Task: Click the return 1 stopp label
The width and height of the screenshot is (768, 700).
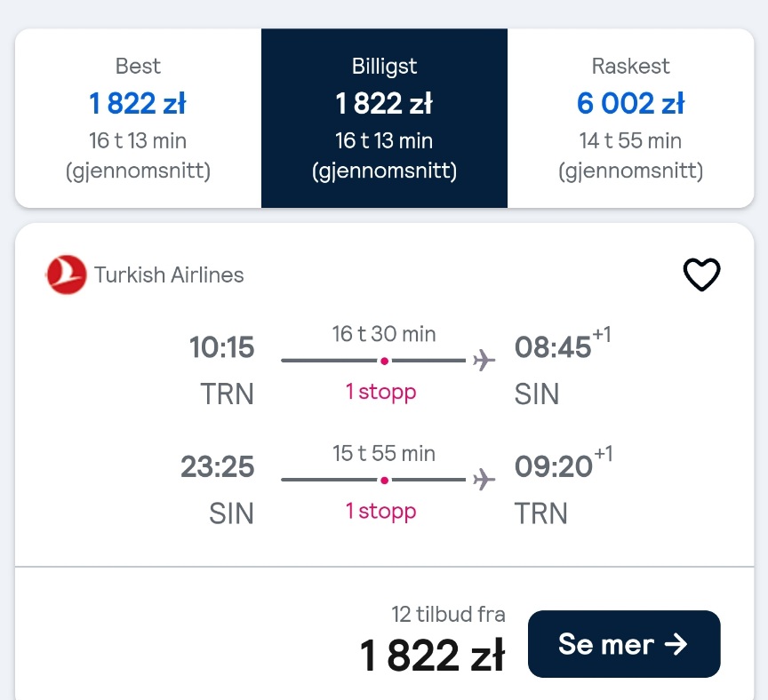Action: point(381,511)
